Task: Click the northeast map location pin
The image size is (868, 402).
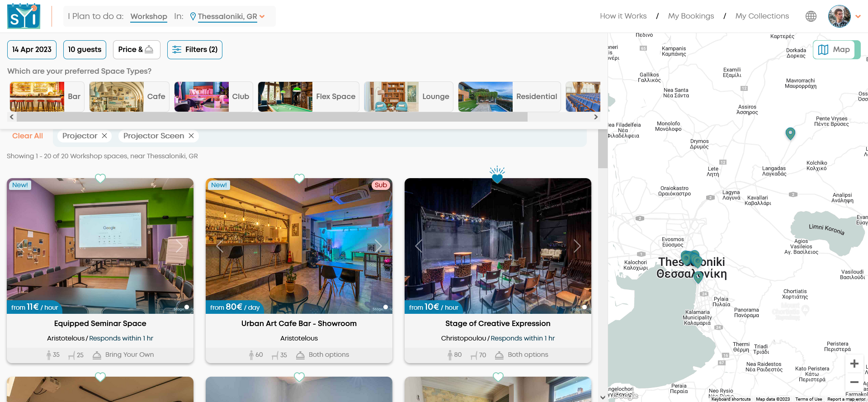Action: pos(790,133)
